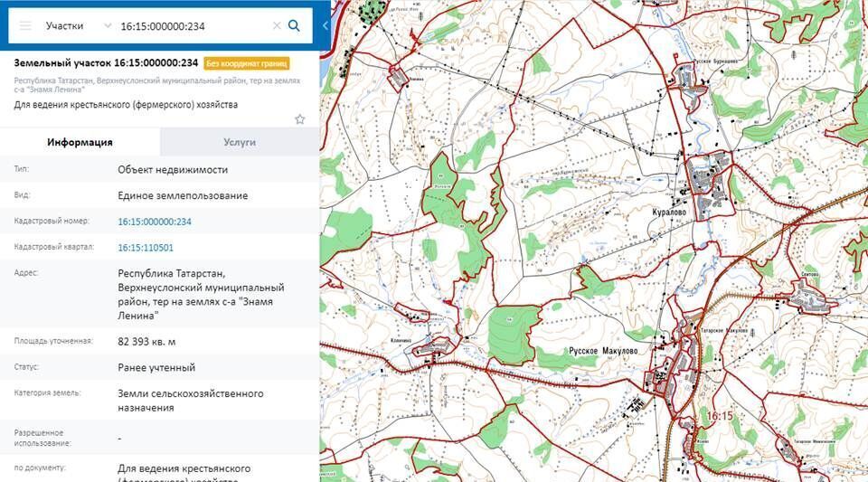
Task: Click the value Единое землепользование
Action: tap(183, 196)
